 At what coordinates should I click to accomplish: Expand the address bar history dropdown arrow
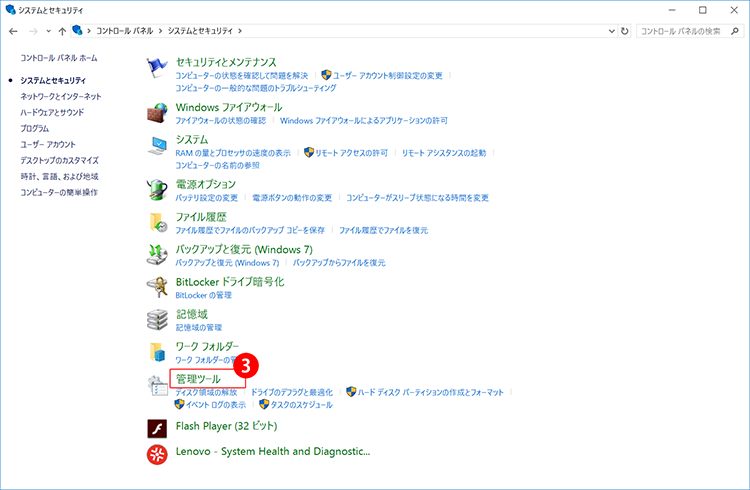[609, 32]
